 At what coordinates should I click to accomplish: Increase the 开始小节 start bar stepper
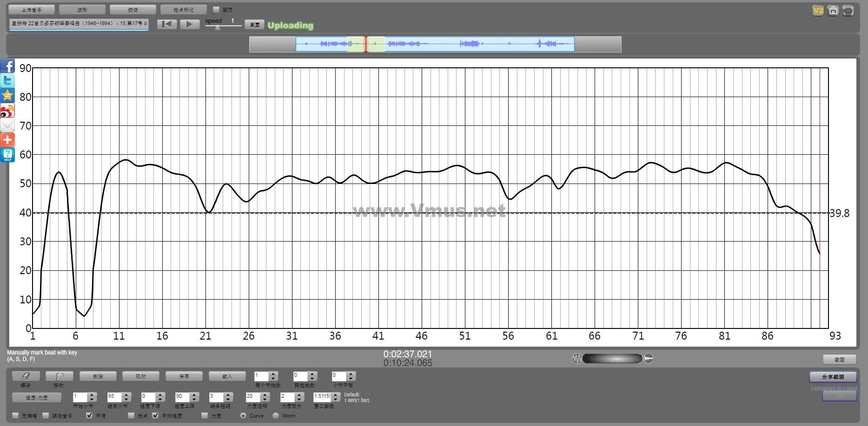[x=92, y=395]
